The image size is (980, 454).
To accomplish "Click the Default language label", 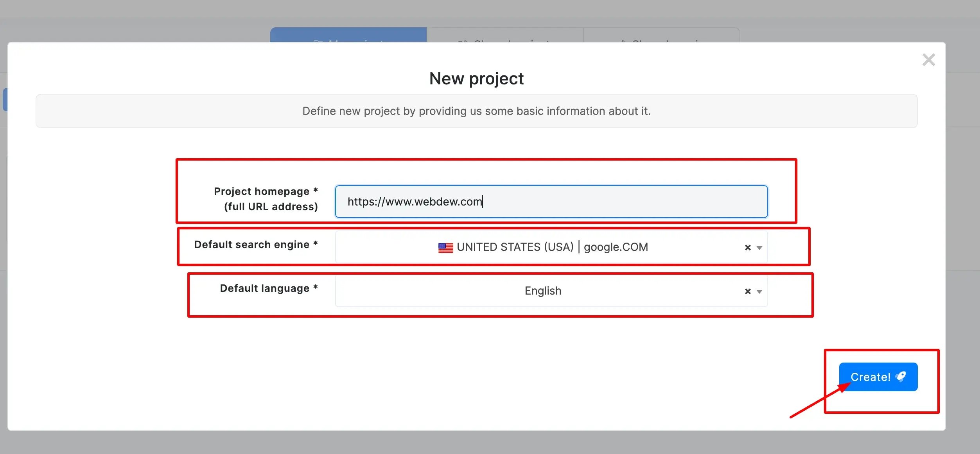I will click(x=269, y=288).
